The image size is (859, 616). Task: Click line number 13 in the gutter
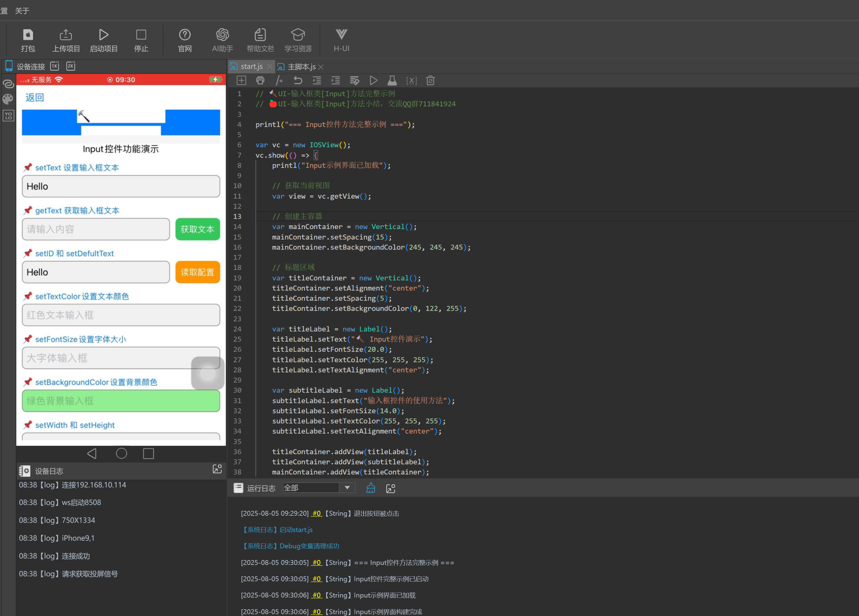point(237,217)
